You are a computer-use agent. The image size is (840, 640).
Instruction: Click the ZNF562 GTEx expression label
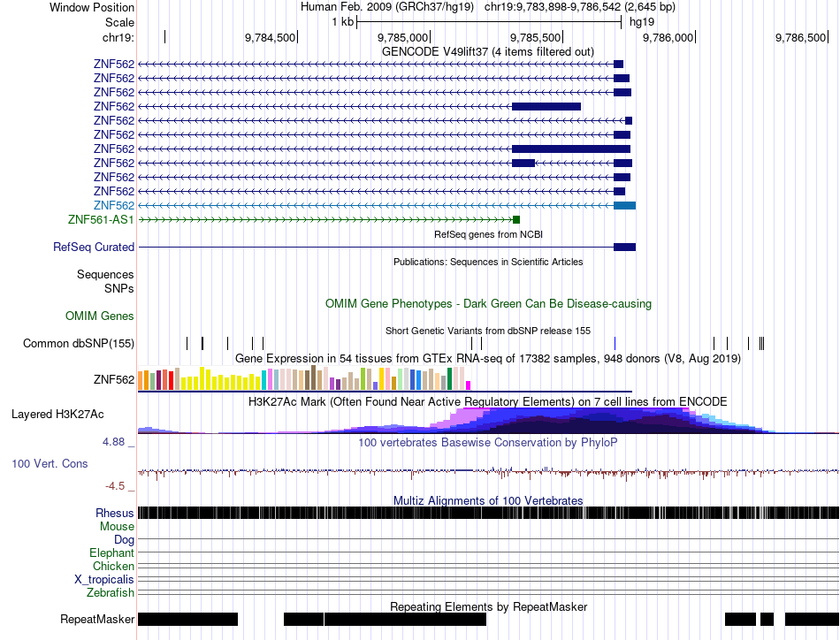coord(114,380)
